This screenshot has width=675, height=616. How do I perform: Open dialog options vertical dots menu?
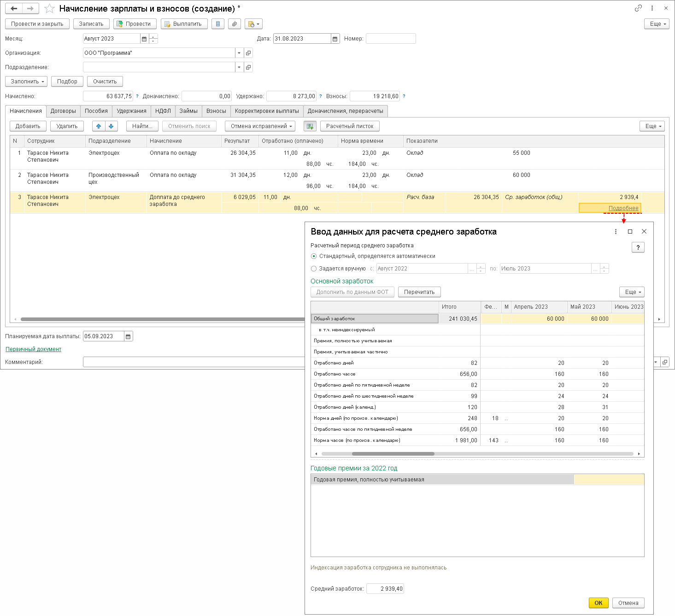click(x=616, y=232)
